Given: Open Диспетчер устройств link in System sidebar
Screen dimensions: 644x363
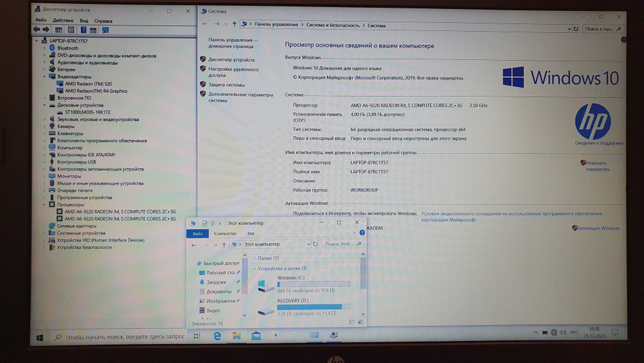Looking at the screenshot, I should tap(231, 59).
